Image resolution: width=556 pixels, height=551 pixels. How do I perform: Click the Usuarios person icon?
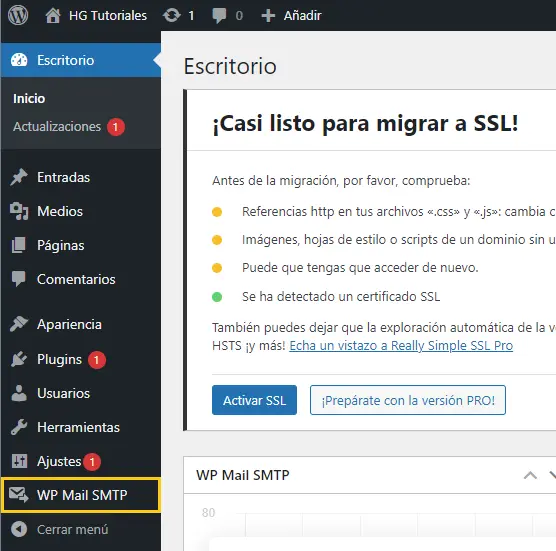tap(19, 393)
